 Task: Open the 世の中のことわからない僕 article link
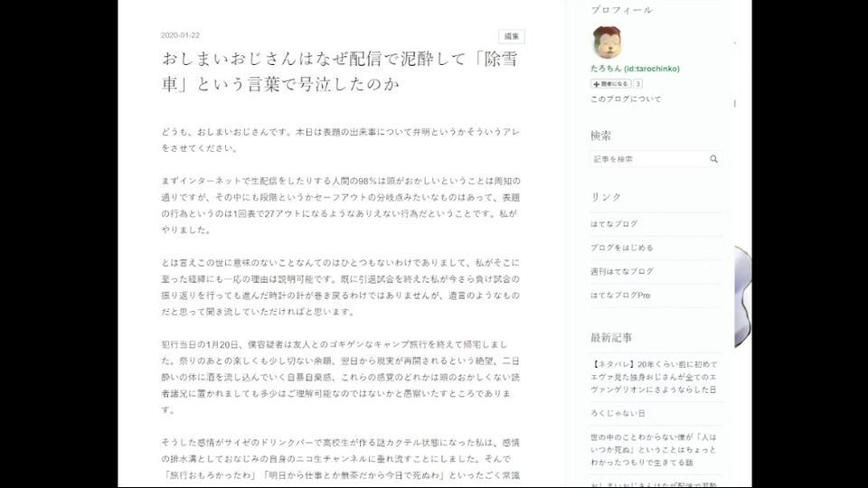click(653, 449)
